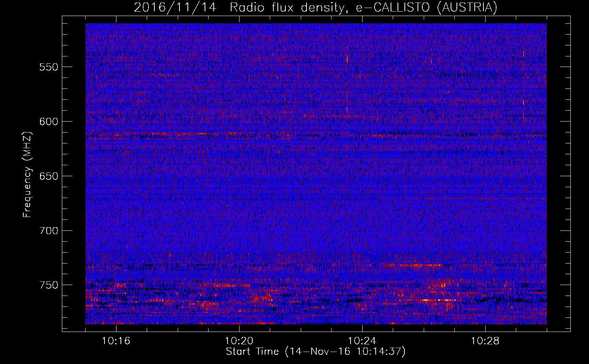Image resolution: width=589 pixels, height=364 pixels.
Task: Click the 'Start Time (14-Nov-16 10:14:37)' label
Action: (316, 352)
